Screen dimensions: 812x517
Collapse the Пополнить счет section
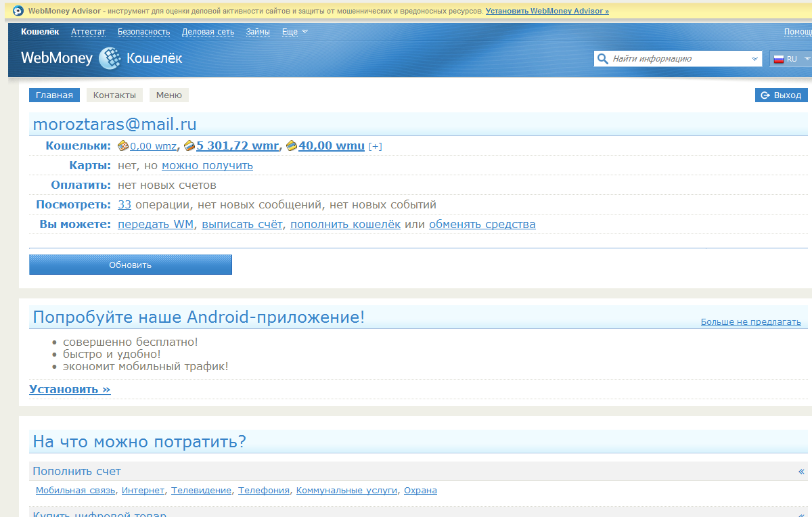(801, 472)
